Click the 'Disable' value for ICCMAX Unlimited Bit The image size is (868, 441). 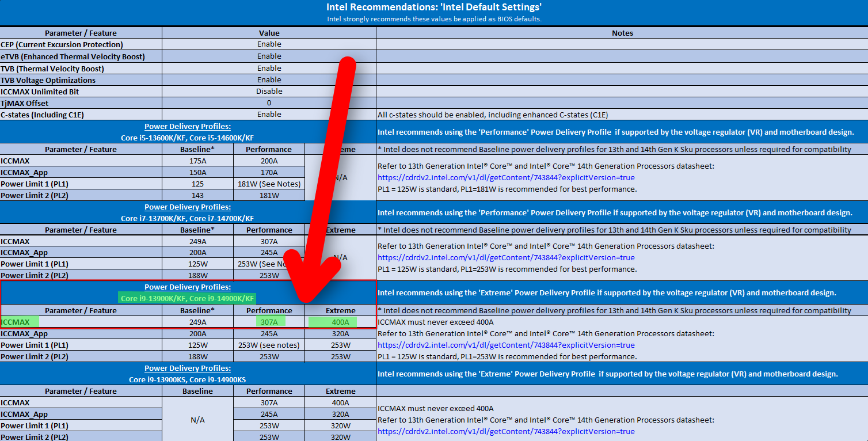click(x=269, y=91)
